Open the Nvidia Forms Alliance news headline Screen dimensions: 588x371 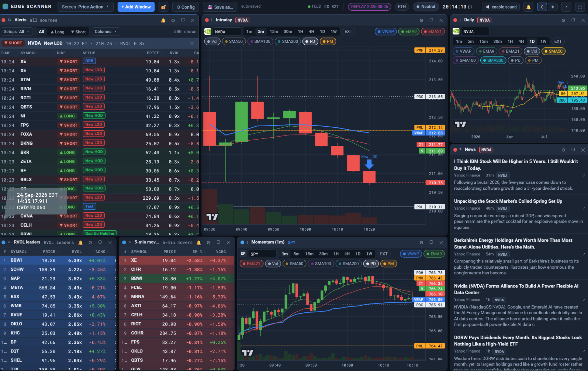coord(516,289)
